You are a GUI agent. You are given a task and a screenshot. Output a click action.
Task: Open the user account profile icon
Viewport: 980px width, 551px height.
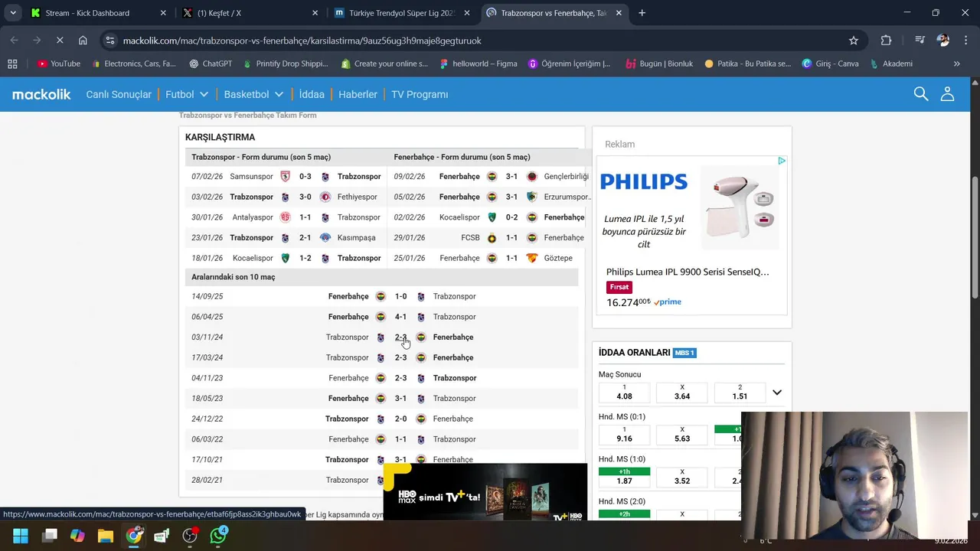[x=947, y=94]
